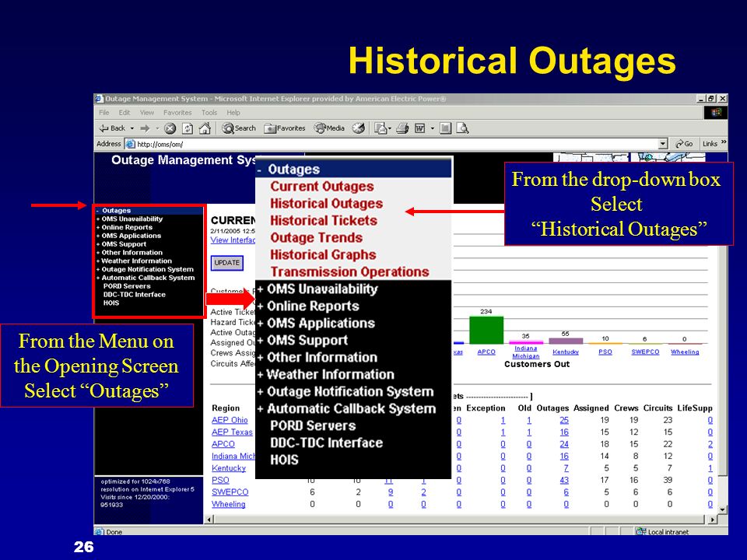This screenshot has width=747, height=560.
Task: Click PSO link under the chart
Action: [605, 352]
